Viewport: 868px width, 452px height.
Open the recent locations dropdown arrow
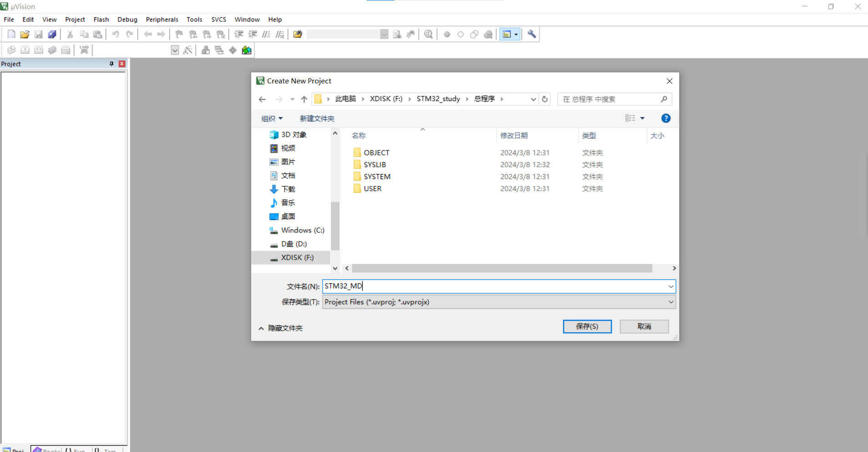(x=292, y=99)
